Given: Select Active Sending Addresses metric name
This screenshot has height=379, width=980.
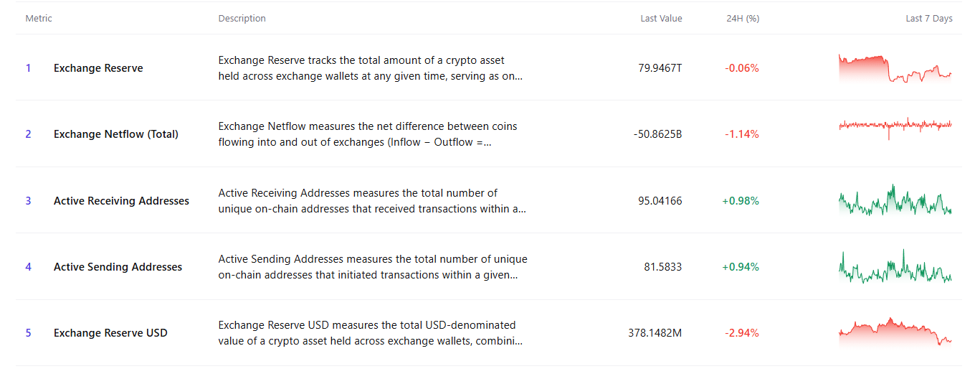Looking at the screenshot, I should (118, 267).
